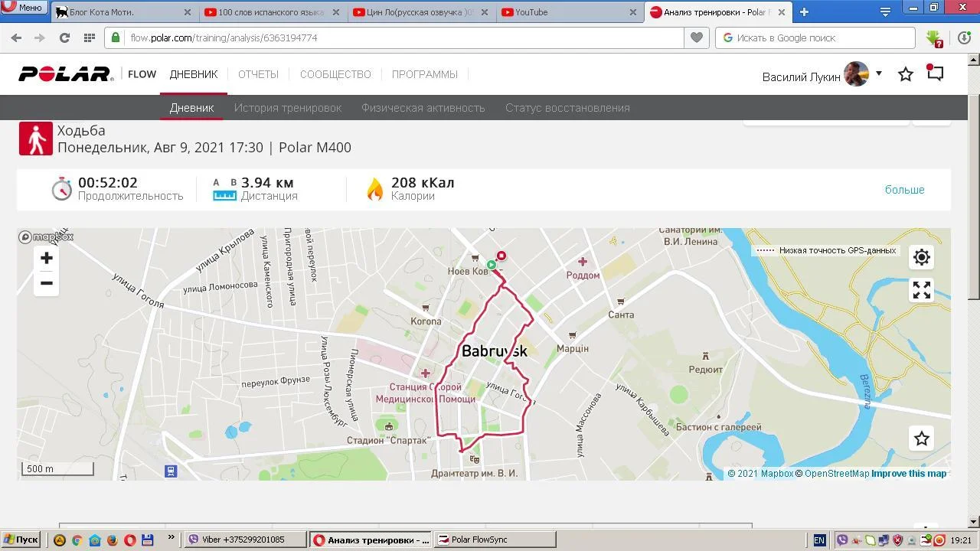Open browser tab list dropdown arrow
This screenshot has height=551, width=980.
(885, 12)
